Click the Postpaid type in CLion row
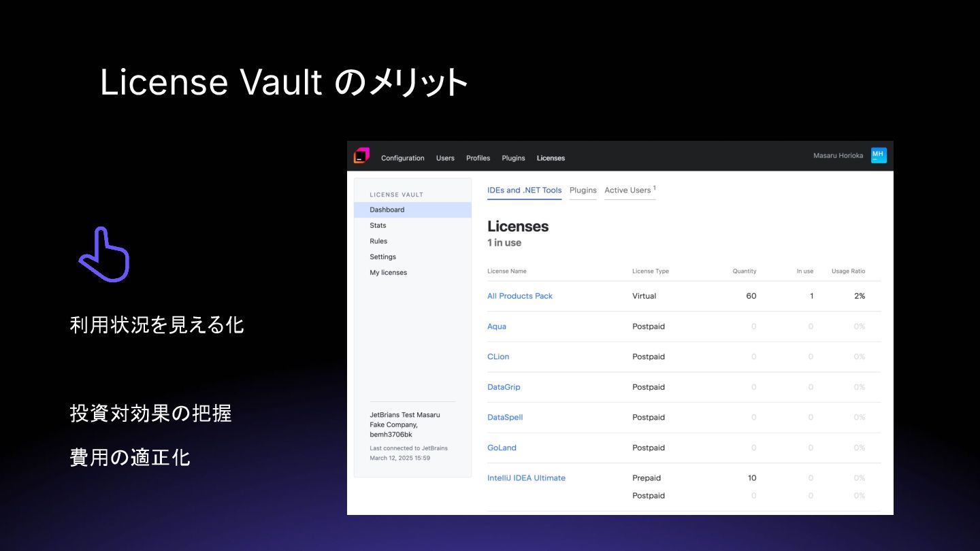The height and width of the screenshot is (551, 980). (x=649, y=356)
